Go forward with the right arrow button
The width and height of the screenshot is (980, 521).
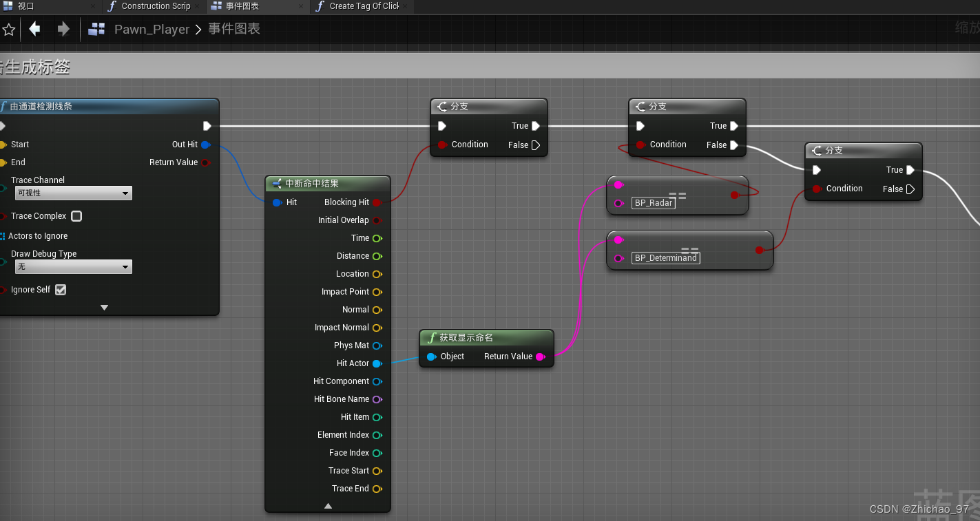click(63, 29)
